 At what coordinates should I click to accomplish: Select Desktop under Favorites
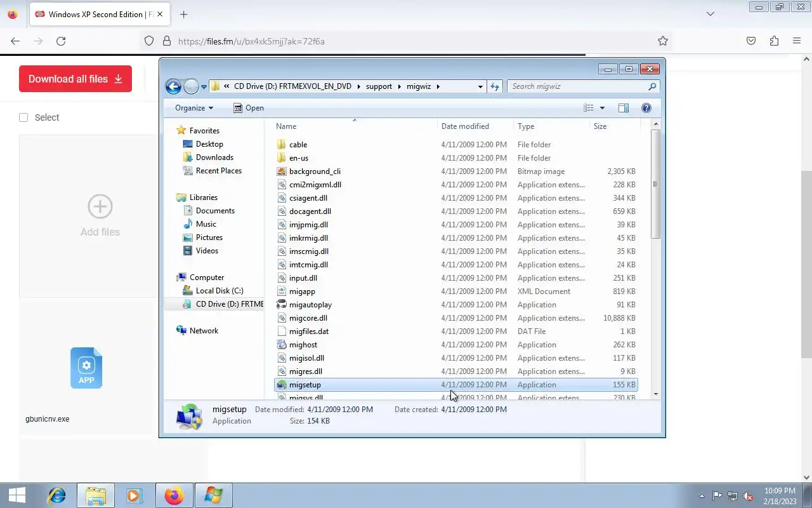209,144
